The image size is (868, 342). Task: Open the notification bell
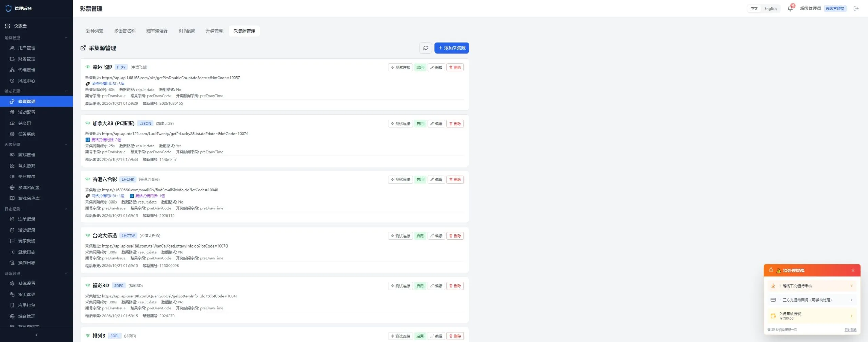790,8
